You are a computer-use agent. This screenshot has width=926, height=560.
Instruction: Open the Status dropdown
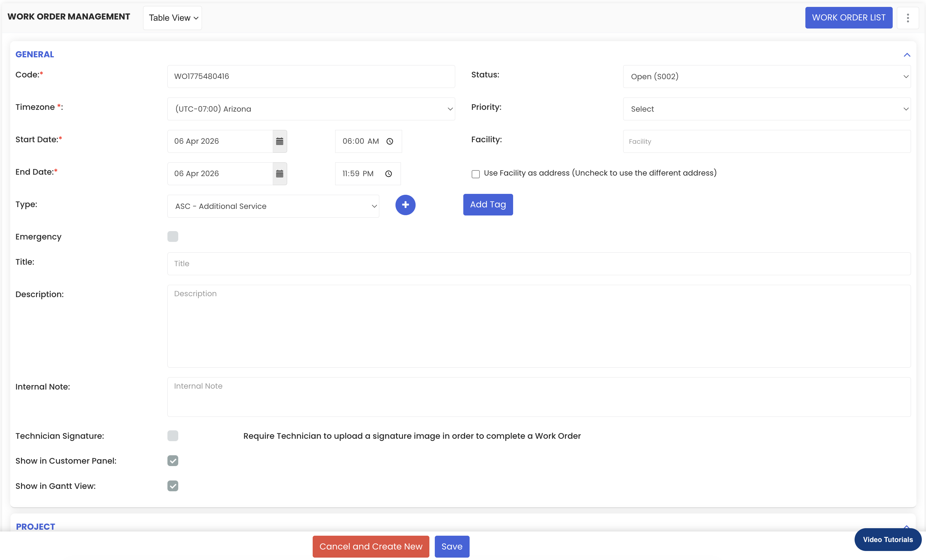coord(767,77)
